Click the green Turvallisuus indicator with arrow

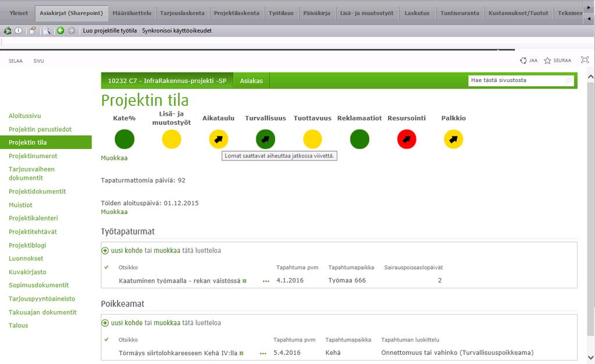266,140
